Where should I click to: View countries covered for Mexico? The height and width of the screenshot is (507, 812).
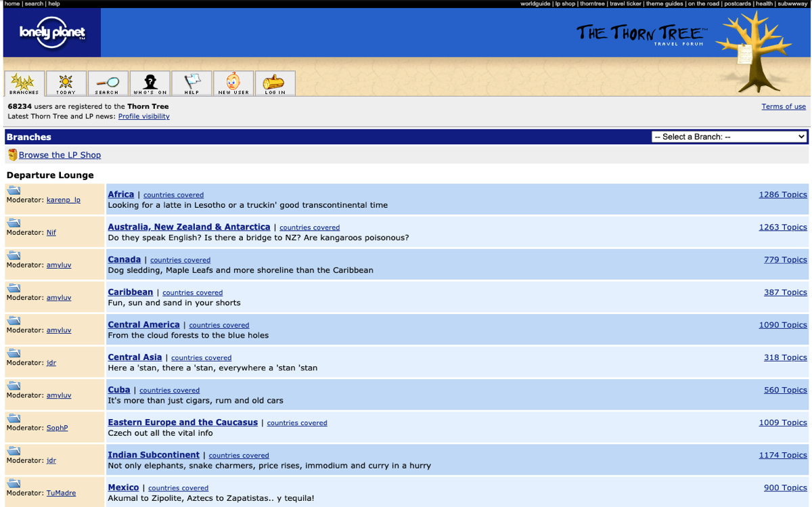point(178,487)
